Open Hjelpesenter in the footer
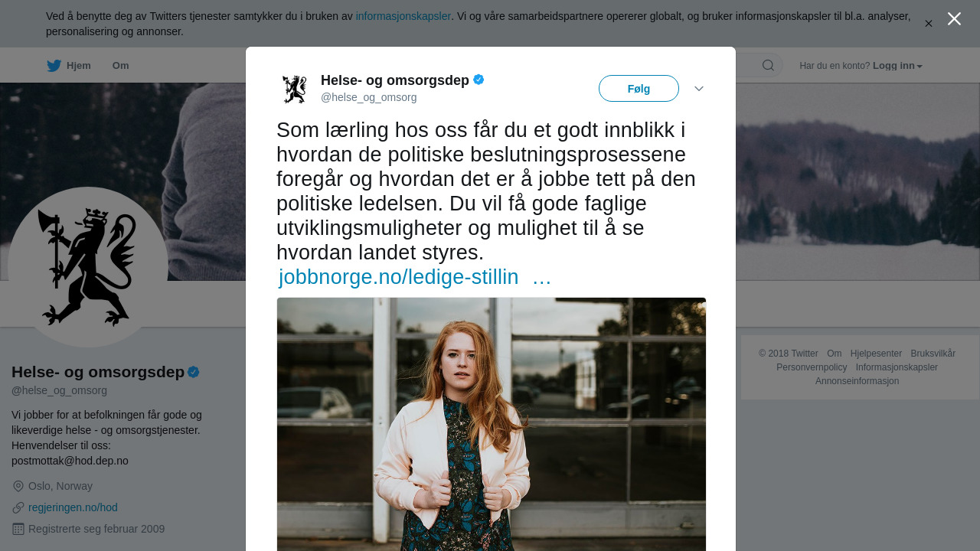This screenshot has height=551, width=980. (876, 354)
